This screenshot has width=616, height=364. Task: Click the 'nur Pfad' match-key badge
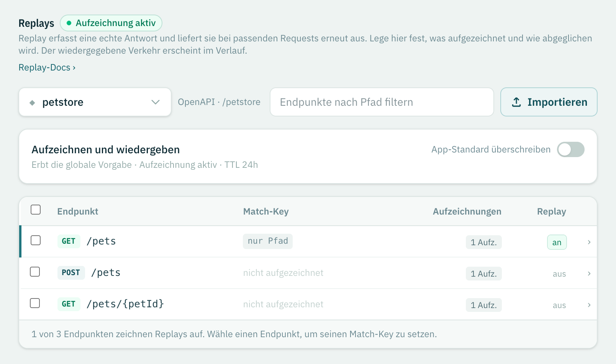point(268,241)
